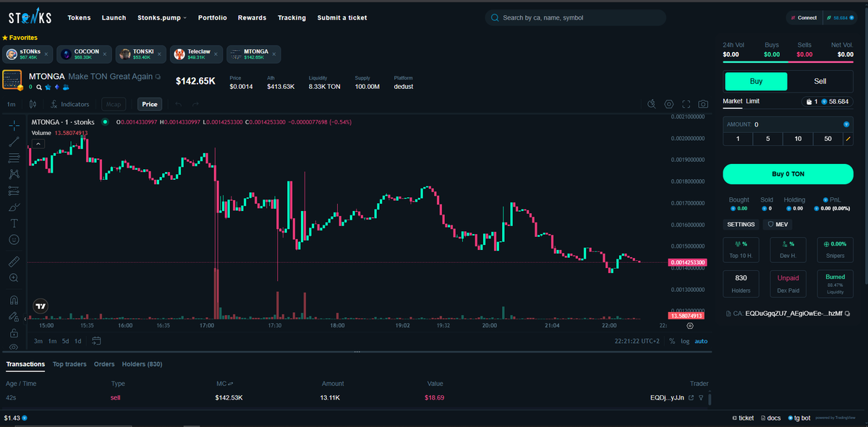Toggle log scale on chart
868x427 pixels.
(x=685, y=341)
